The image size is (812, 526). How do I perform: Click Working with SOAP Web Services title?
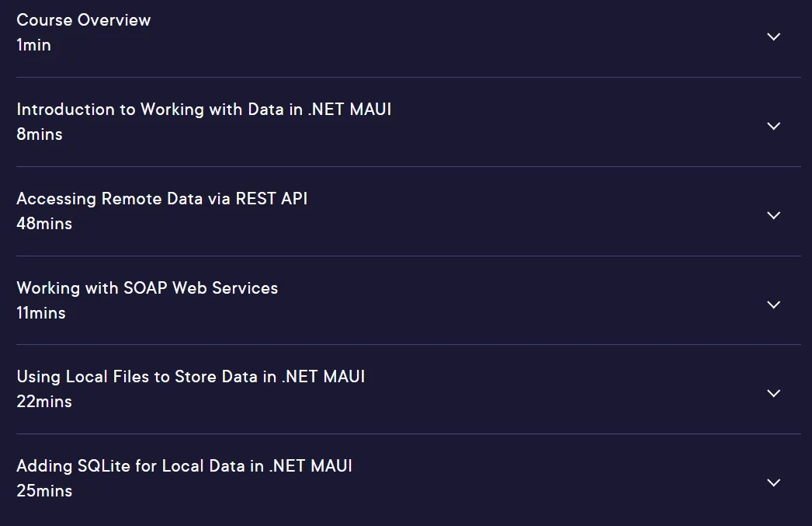[x=147, y=287]
